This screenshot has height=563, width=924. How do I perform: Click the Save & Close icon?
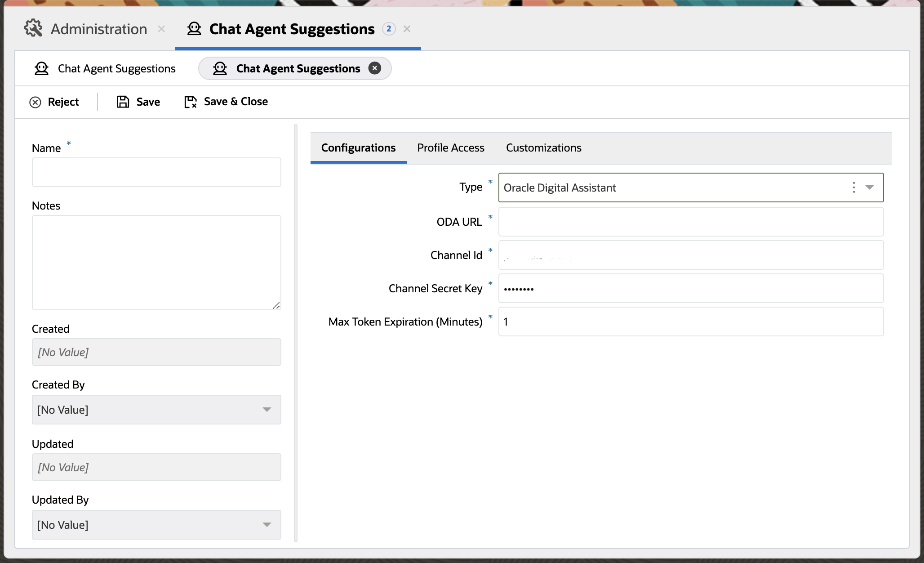coord(191,102)
